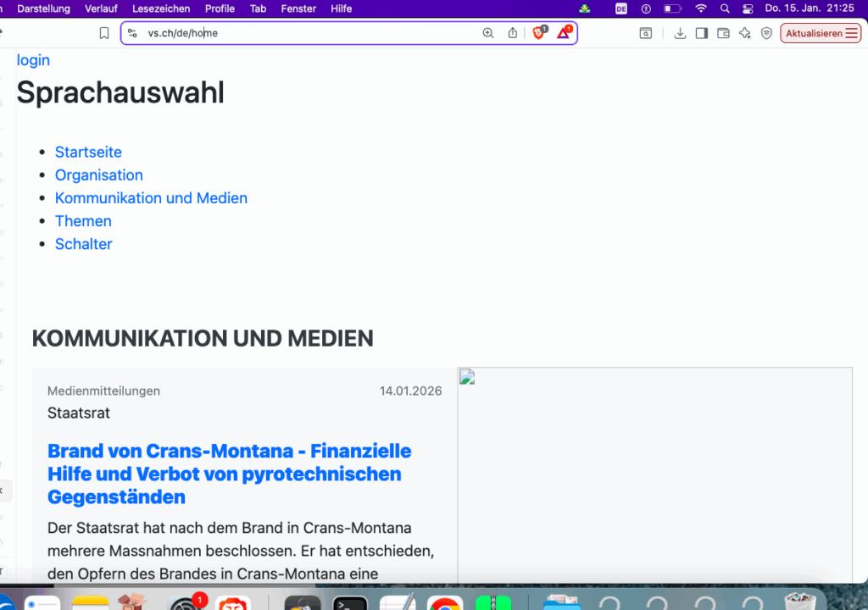
Task: Open Leo AI sparkle icon in toolbar
Action: click(745, 33)
